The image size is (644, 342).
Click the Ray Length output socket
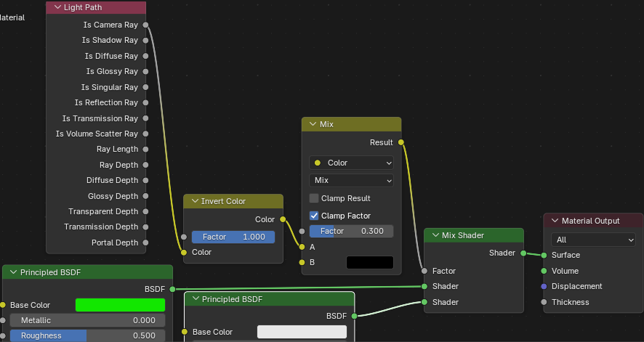pyautogui.click(x=145, y=150)
